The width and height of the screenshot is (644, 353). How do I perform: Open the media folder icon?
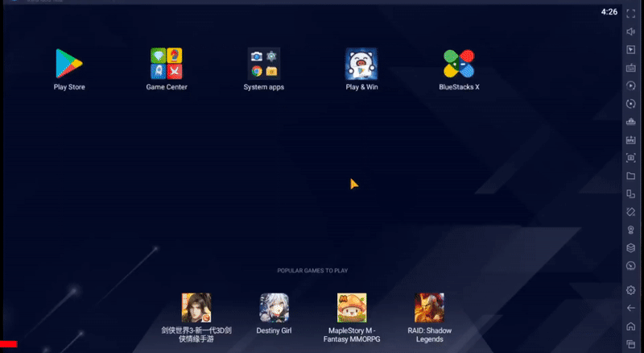point(631,176)
